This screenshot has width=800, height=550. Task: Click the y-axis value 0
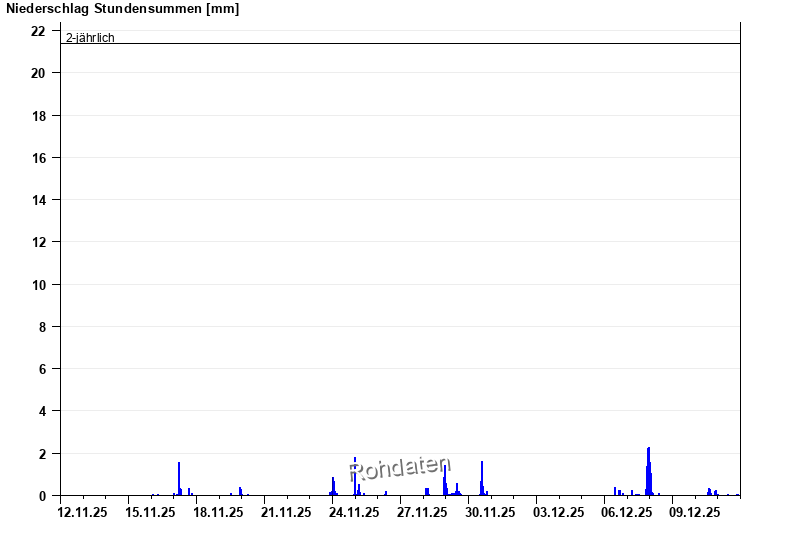point(42,496)
